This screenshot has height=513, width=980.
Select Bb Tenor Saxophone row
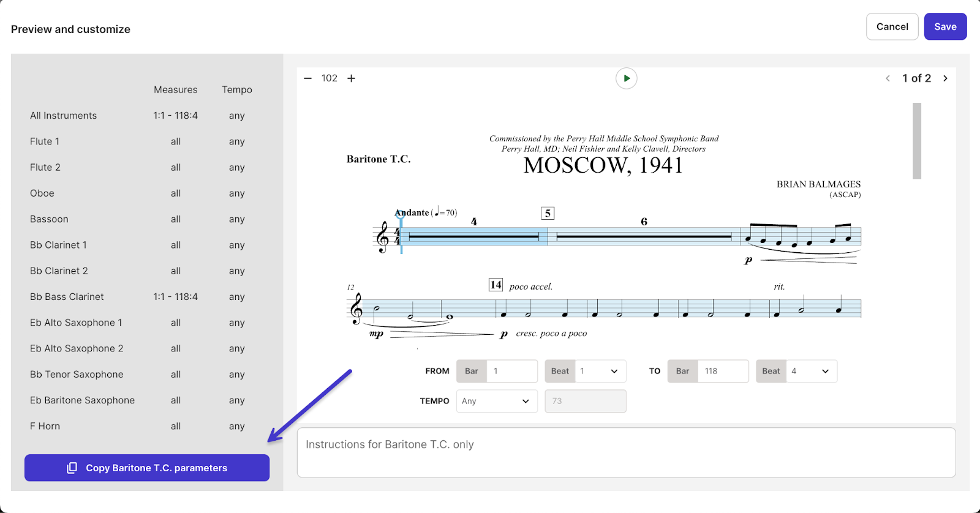(147, 375)
